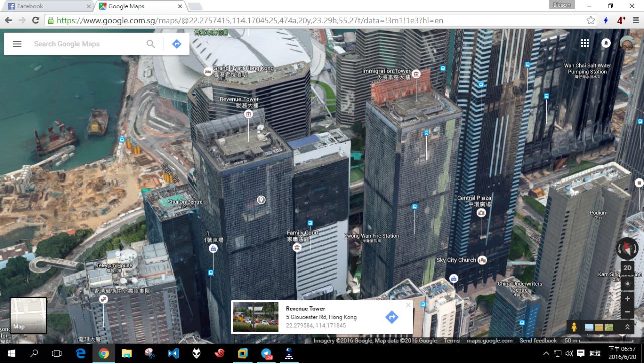
Task: Select the Immigration Tower map marker
Action: click(x=416, y=74)
